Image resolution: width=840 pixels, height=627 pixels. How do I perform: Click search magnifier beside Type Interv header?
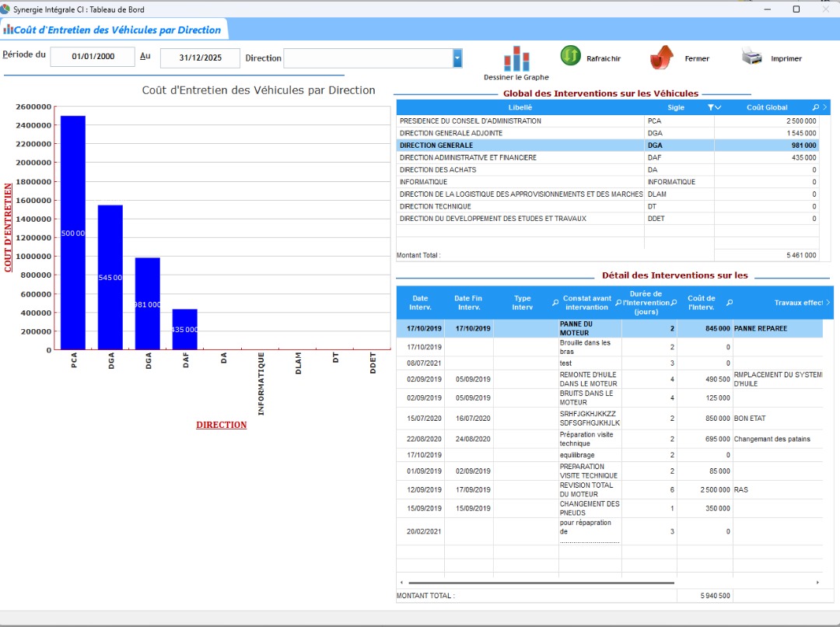point(555,303)
